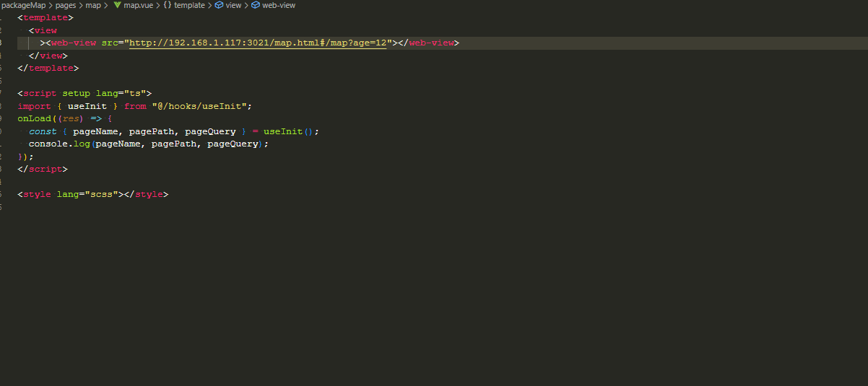The height and width of the screenshot is (386, 868).
Task: Select the template breadcrumb item
Action: (x=189, y=5)
